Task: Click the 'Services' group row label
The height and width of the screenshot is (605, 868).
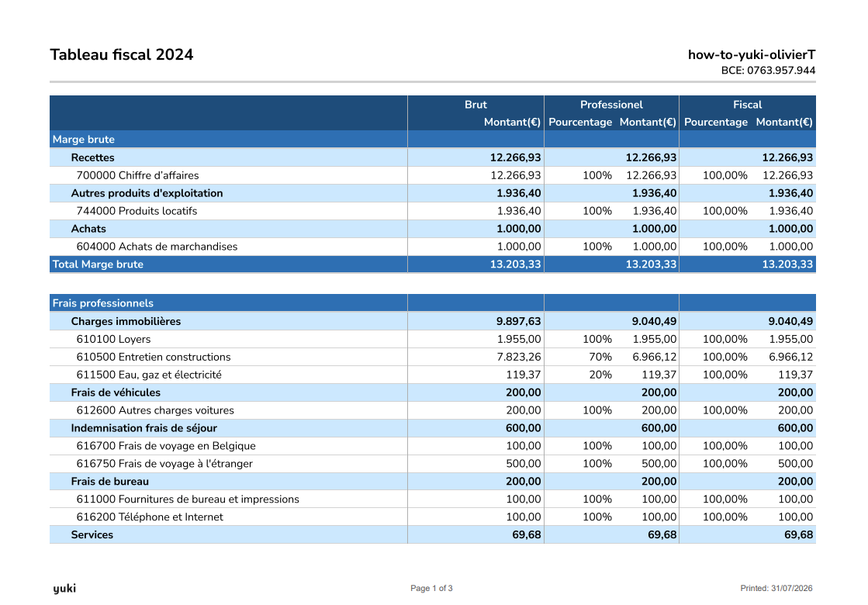Action: 92,534
